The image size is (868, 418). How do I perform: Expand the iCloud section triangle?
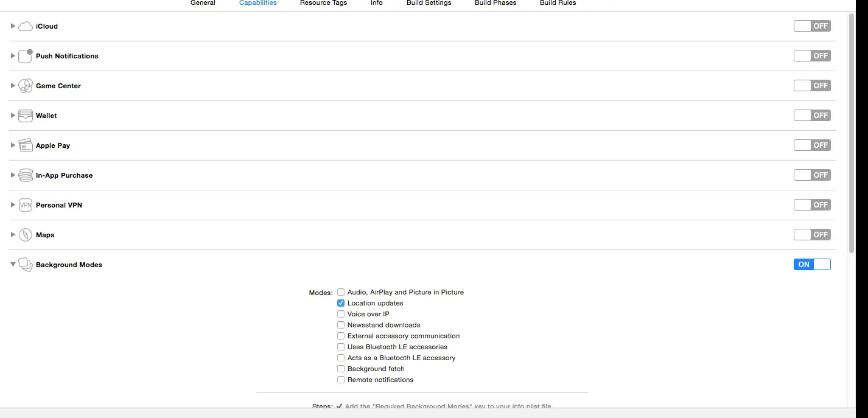[13, 26]
